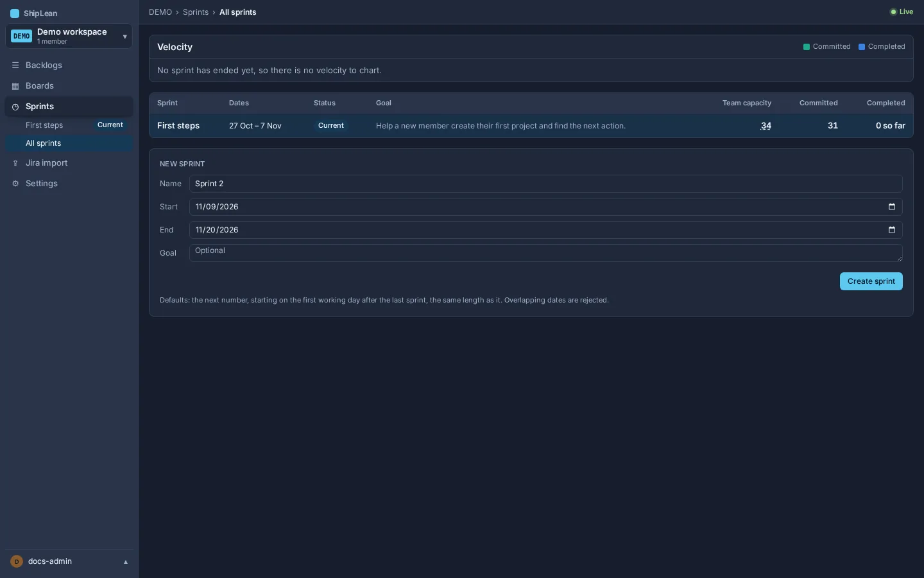Click the Completed legend swatch

click(862, 47)
